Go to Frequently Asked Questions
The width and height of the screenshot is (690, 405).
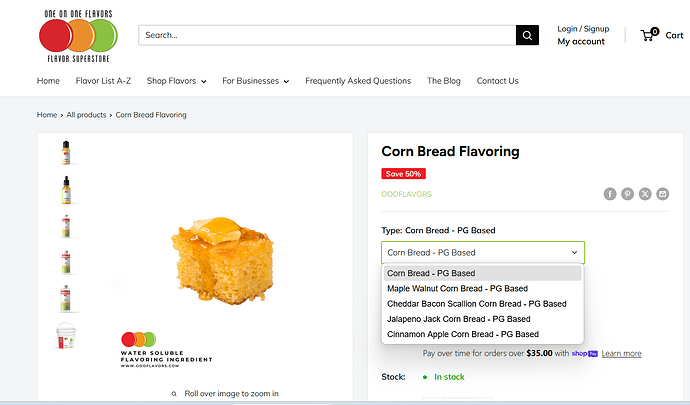pyautogui.click(x=358, y=81)
